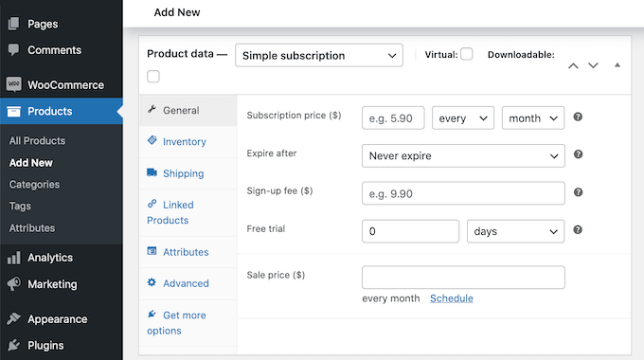644x360 pixels.
Task: Switch to the Advanced tab
Action: coord(188,283)
